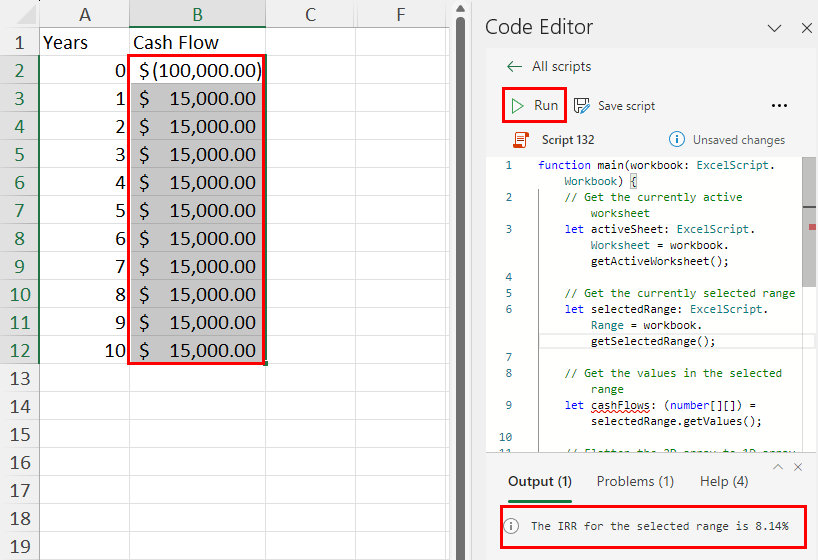
Task: Click the getSelectedRange() code text
Action: point(653,341)
